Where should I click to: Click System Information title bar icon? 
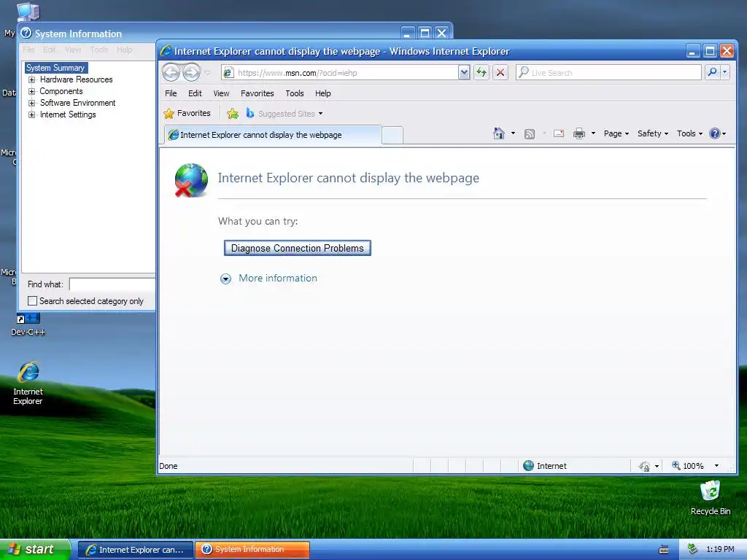[26, 33]
